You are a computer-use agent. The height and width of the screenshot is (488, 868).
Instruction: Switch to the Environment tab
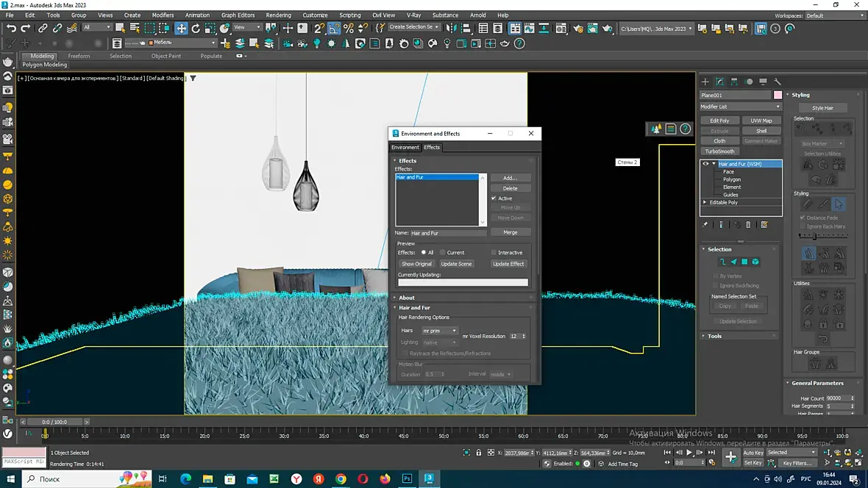coord(405,147)
